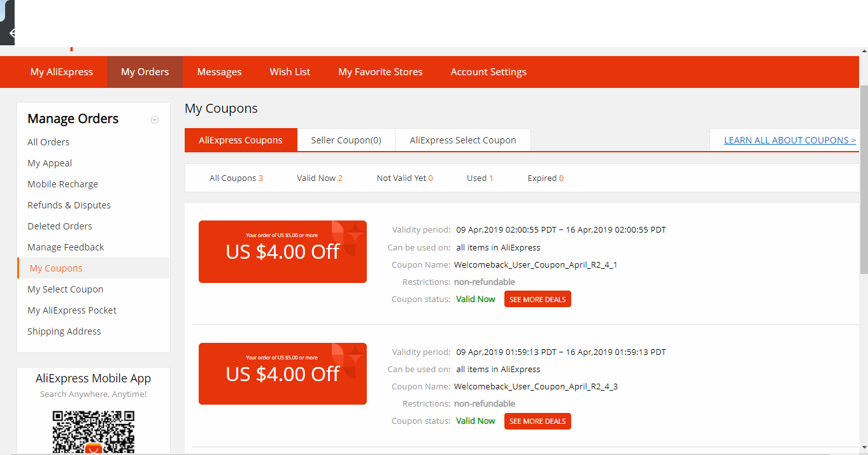Click the scrollbar down arrow
The width and height of the screenshot is (868, 455).
(x=864, y=447)
